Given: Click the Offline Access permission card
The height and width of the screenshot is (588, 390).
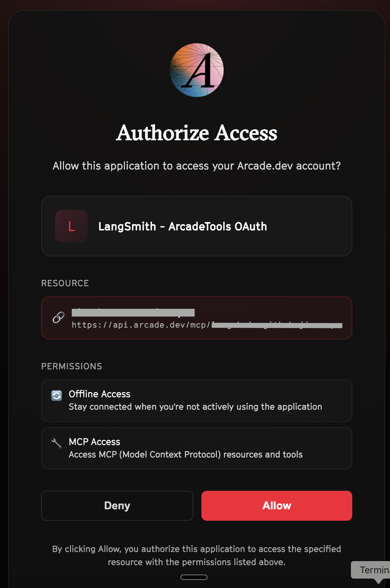Looking at the screenshot, I should [x=196, y=400].
